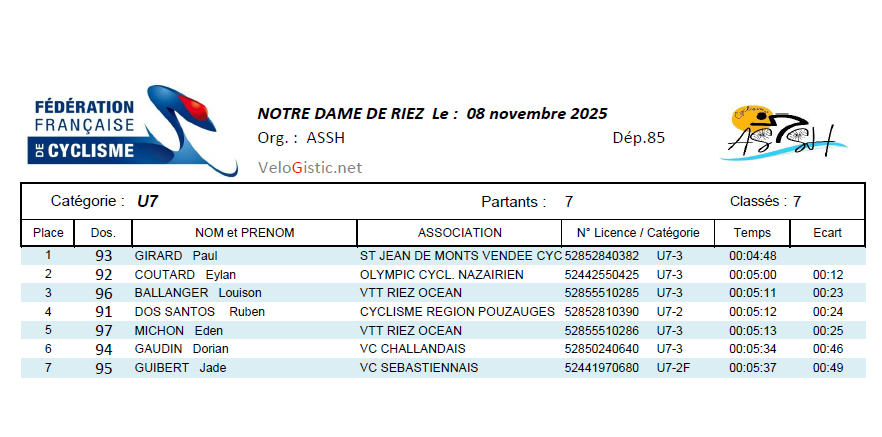
Task: Click the Place column header
Action: (x=48, y=233)
